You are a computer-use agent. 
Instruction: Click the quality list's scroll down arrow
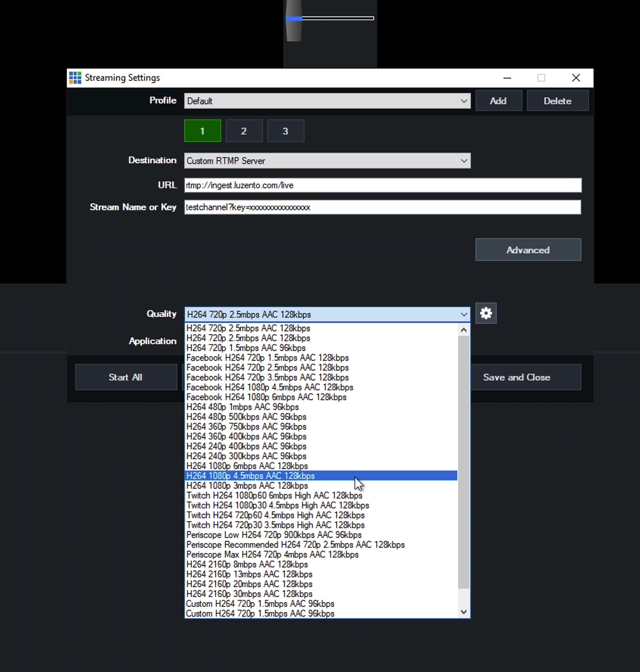[x=464, y=612]
